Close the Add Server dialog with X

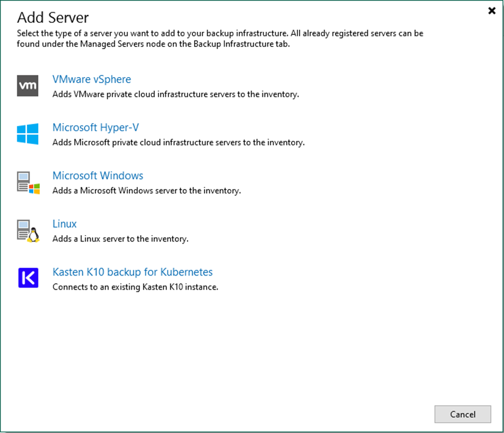click(491, 10)
